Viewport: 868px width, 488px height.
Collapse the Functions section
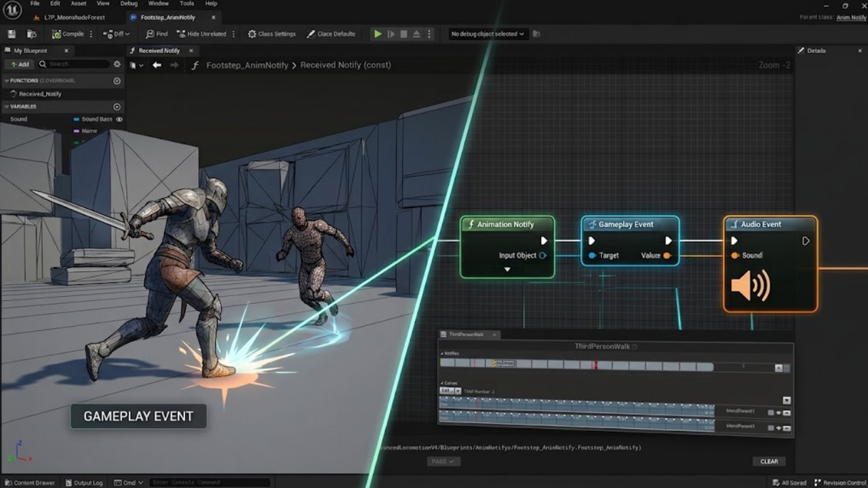tap(6, 81)
